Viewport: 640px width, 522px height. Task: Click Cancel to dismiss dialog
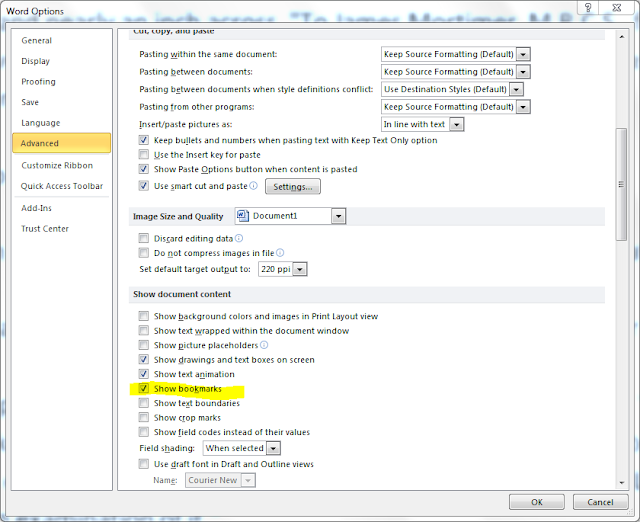pyautogui.click(x=600, y=502)
